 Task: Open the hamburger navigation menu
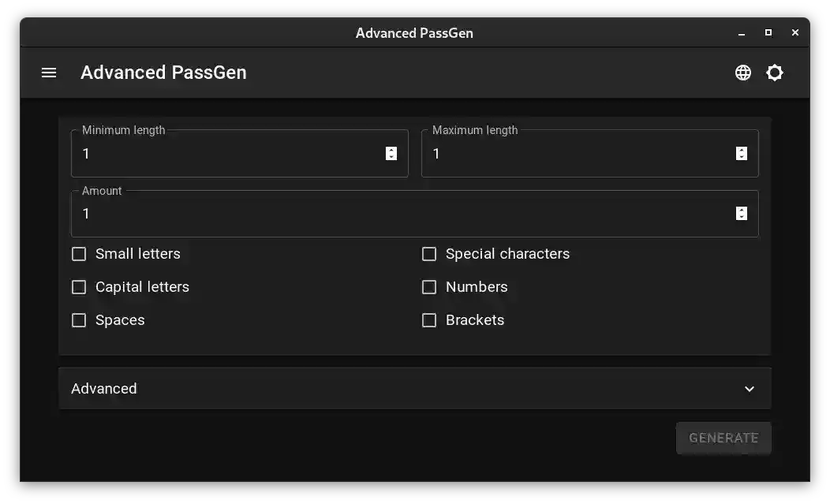coord(48,72)
